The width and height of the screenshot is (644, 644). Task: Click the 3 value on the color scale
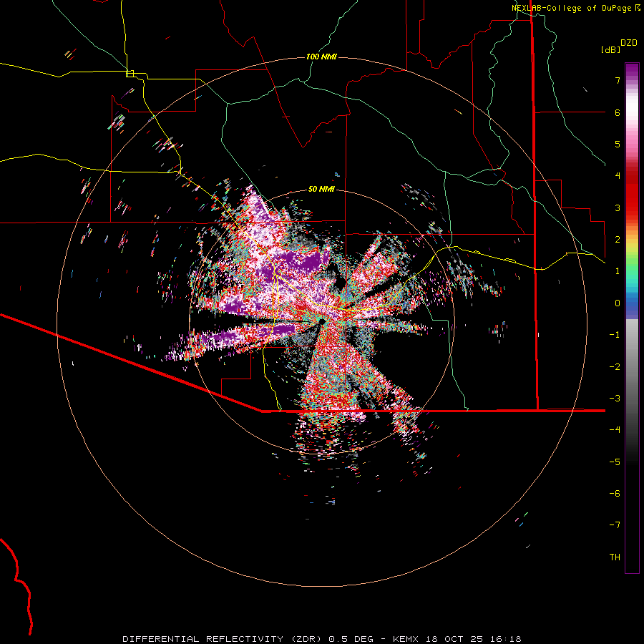(x=618, y=208)
